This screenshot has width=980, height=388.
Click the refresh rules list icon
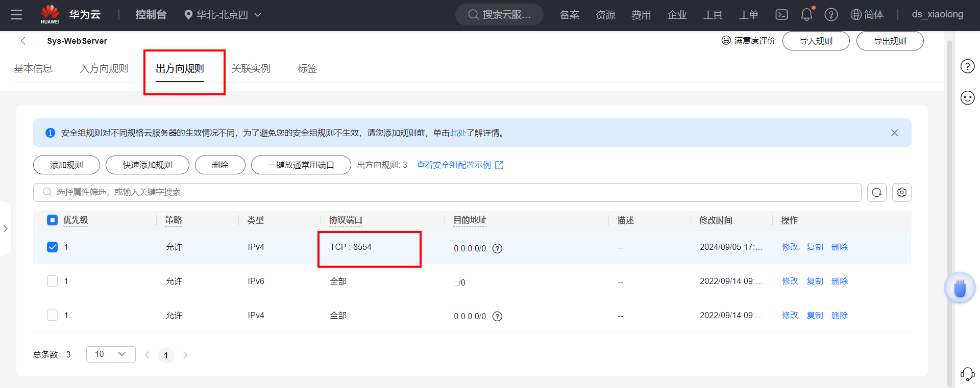click(x=876, y=192)
